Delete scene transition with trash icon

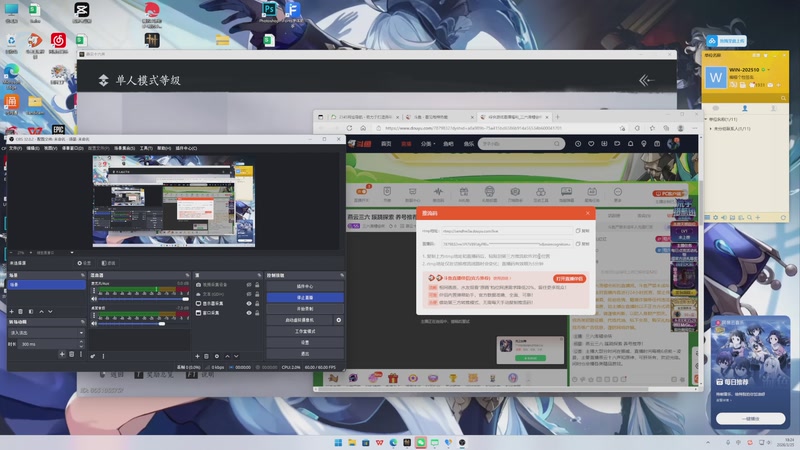(71, 354)
